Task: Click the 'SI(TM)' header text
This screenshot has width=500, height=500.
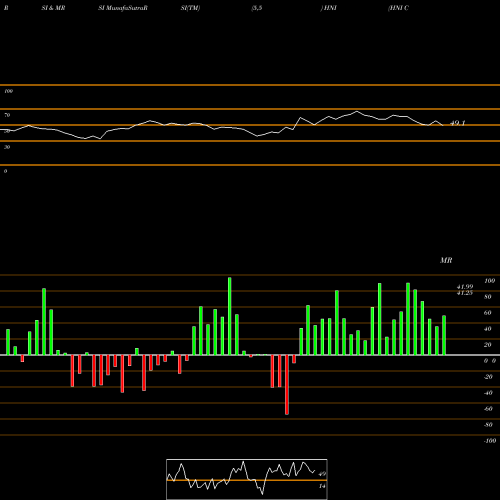Action: click(x=190, y=8)
